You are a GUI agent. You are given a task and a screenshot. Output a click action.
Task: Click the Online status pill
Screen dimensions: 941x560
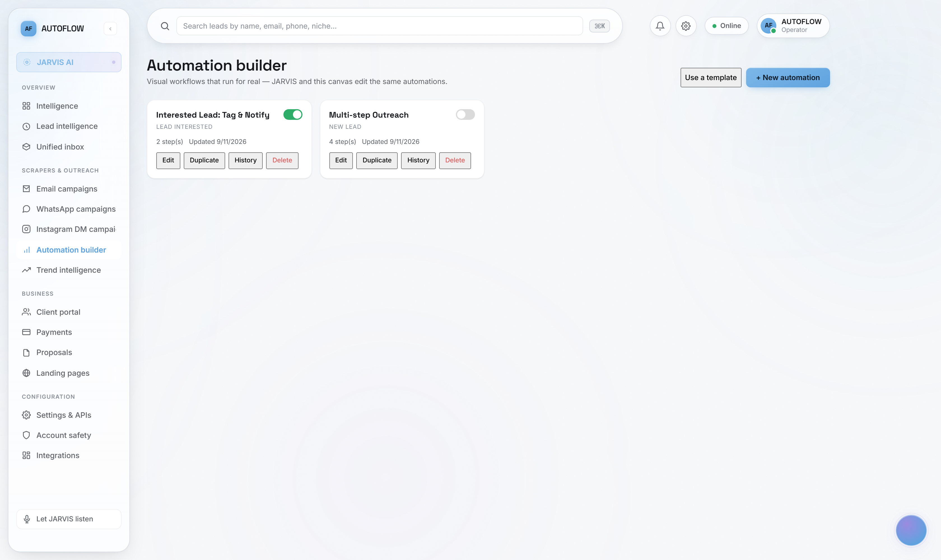click(x=726, y=26)
